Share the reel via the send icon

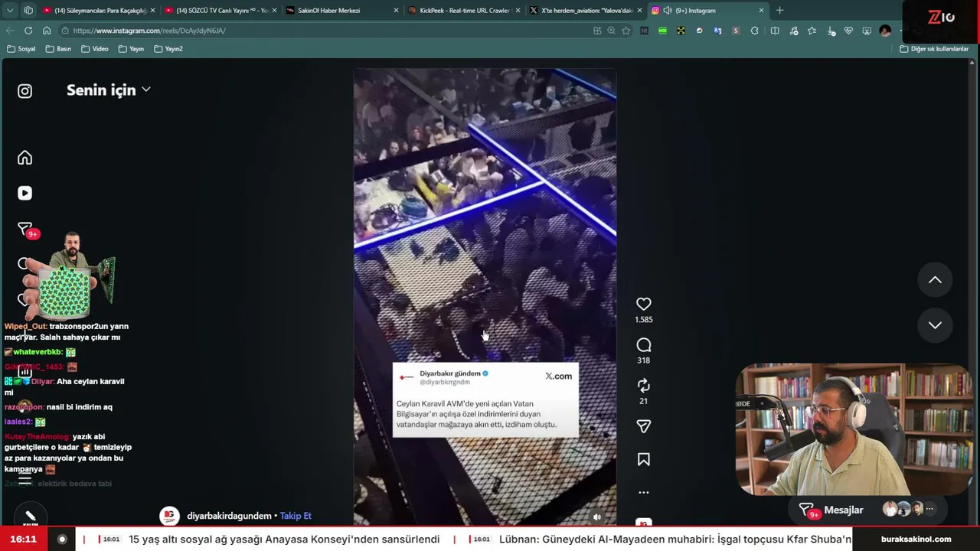tap(644, 426)
